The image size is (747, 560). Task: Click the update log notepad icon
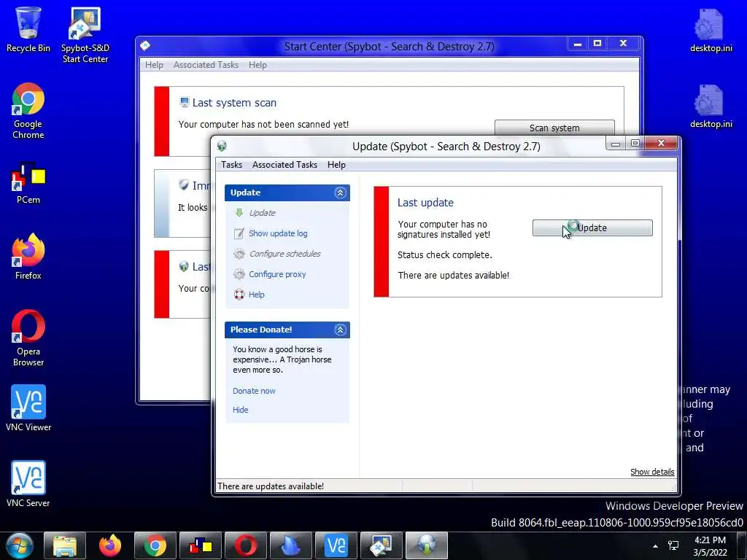coord(239,233)
